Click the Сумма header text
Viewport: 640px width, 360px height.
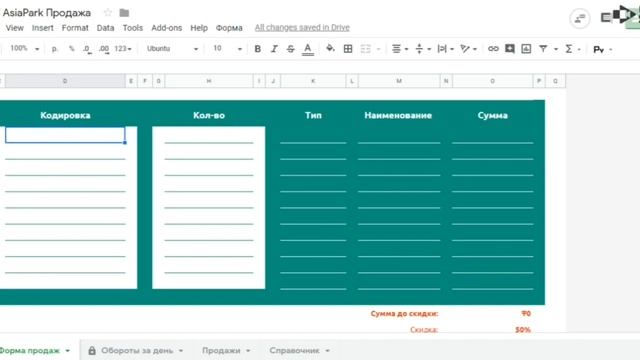[x=493, y=116]
